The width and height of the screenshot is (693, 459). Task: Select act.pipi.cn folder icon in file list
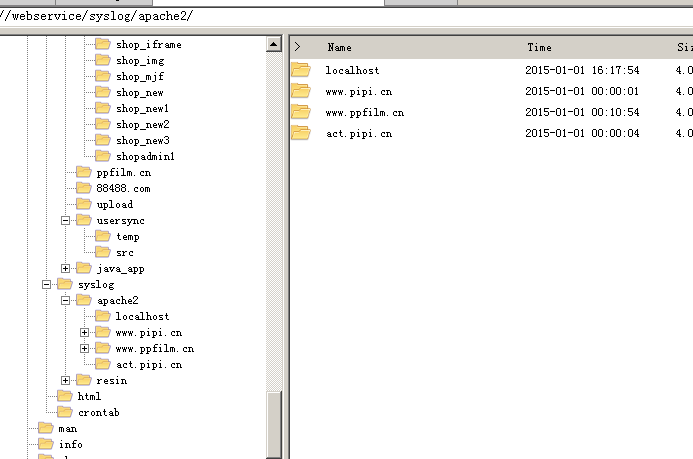[301, 133]
